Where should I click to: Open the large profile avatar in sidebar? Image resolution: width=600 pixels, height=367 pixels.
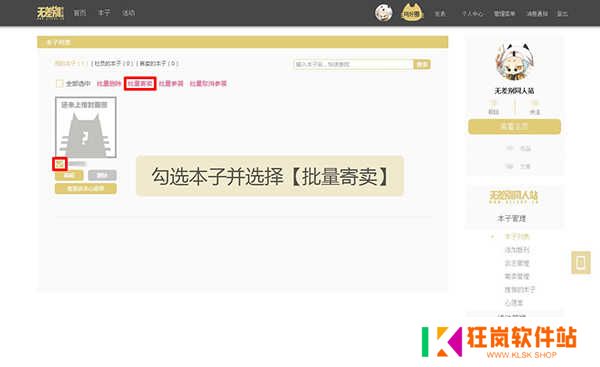(x=514, y=62)
